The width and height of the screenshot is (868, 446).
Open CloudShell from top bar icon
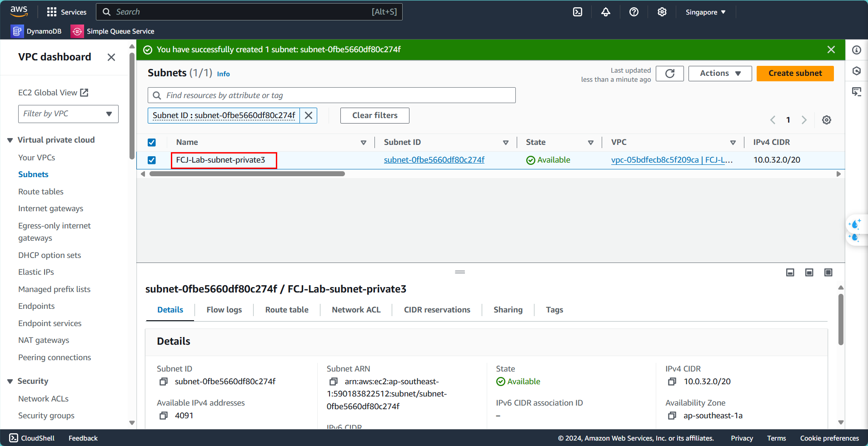click(x=578, y=12)
